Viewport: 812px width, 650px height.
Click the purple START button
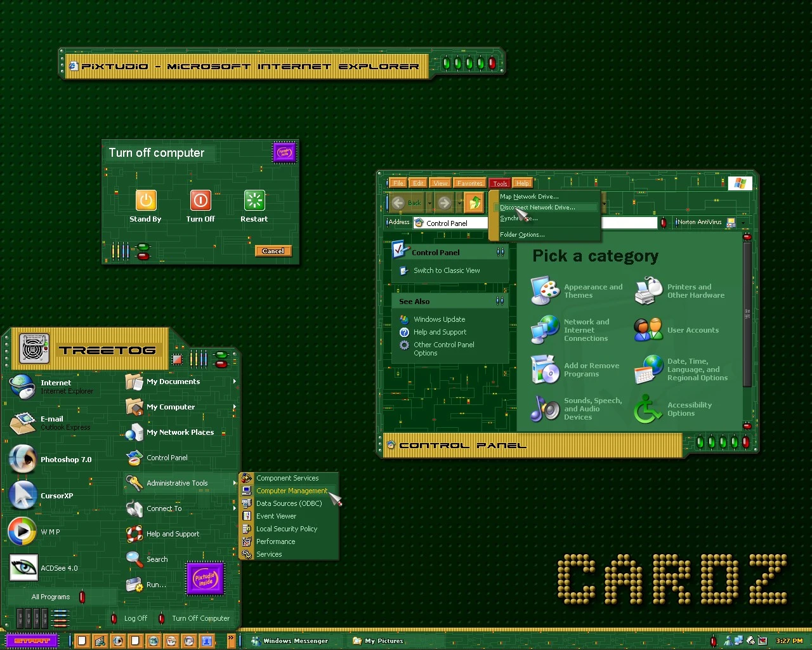pyautogui.click(x=32, y=641)
